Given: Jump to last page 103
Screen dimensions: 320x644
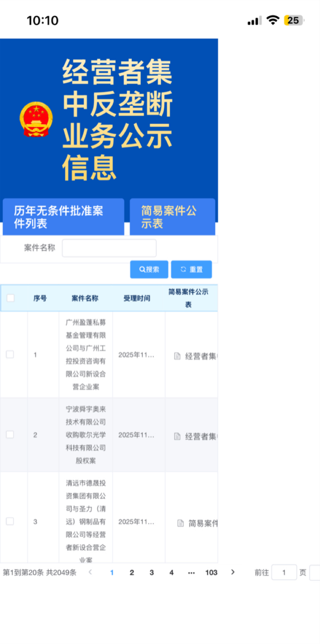Looking at the screenshot, I should pos(211,572).
